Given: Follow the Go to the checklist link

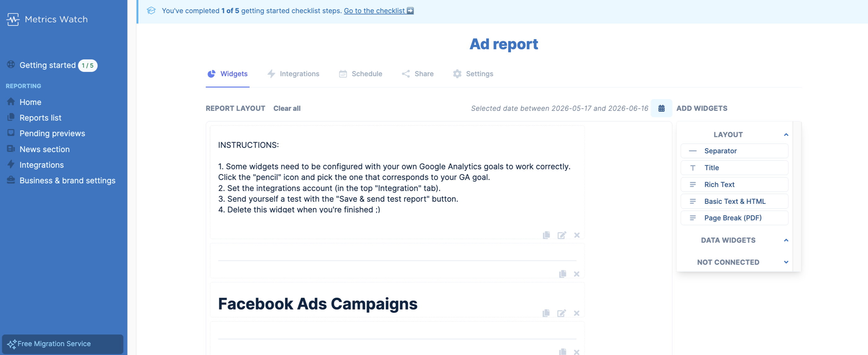Looking at the screenshot, I should pyautogui.click(x=378, y=11).
